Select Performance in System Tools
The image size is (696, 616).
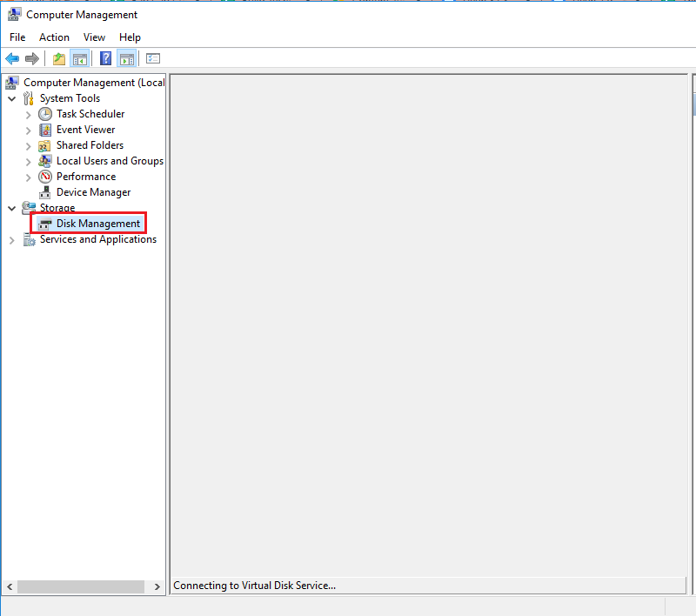tap(85, 177)
